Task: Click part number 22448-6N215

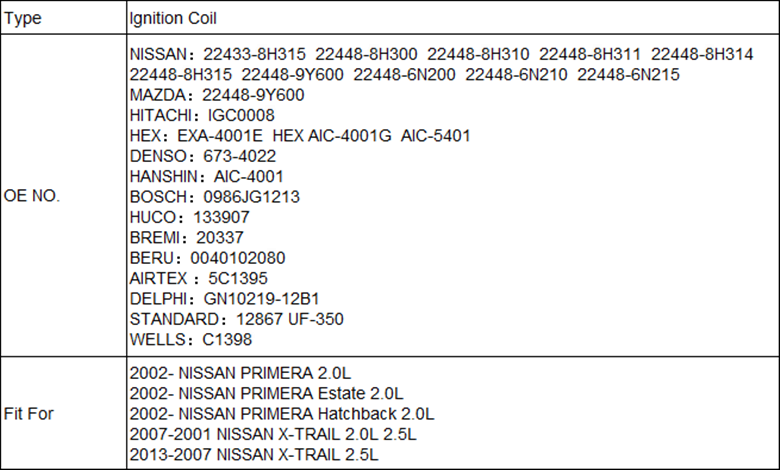Action: pyautogui.click(x=628, y=75)
